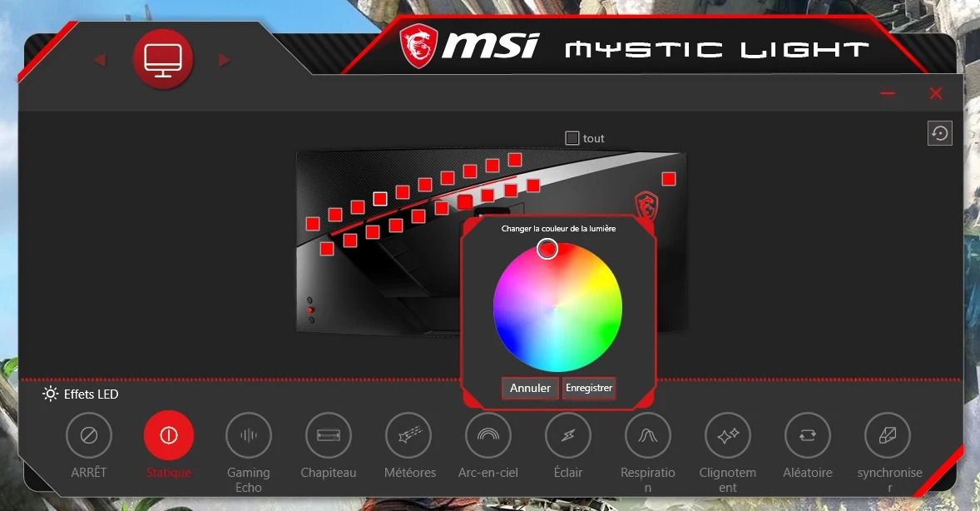
Task: Select the white-outlined LED zone square
Action: [380, 199]
